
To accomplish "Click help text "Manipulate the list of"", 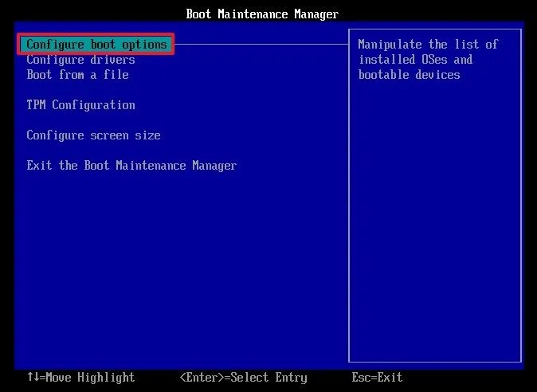I will tap(428, 44).
